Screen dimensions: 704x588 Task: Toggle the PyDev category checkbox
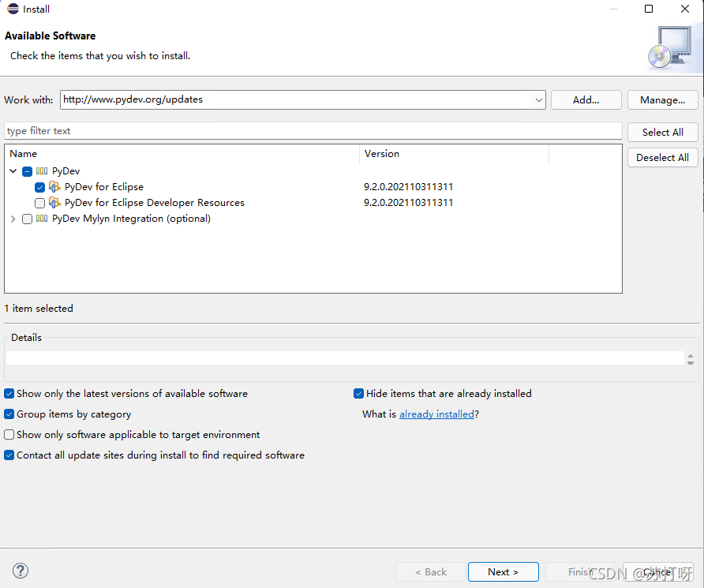coord(27,171)
